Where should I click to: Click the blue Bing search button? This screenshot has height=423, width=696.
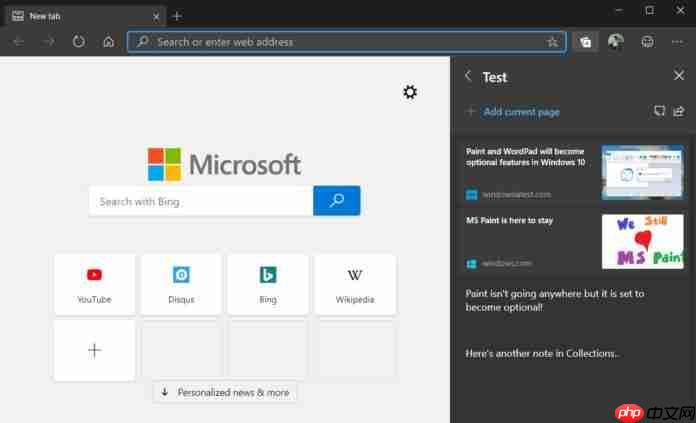336,201
